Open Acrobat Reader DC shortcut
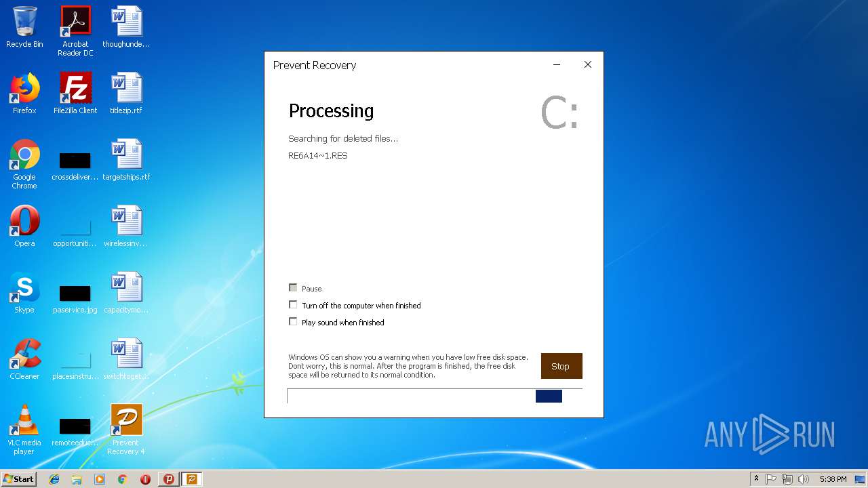This screenshot has width=868, height=488. (x=75, y=30)
